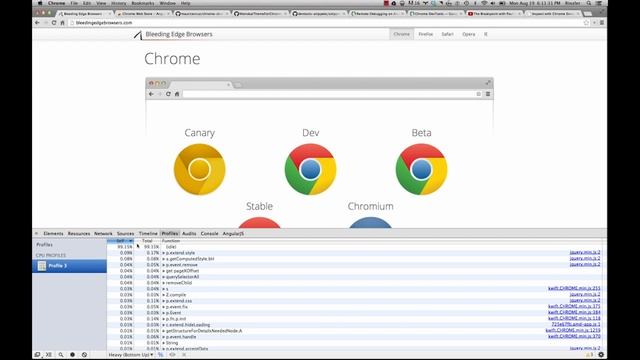Open the Bookmarks menu
Image resolution: width=640 pixels, height=360 pixels.
point(143,3)
